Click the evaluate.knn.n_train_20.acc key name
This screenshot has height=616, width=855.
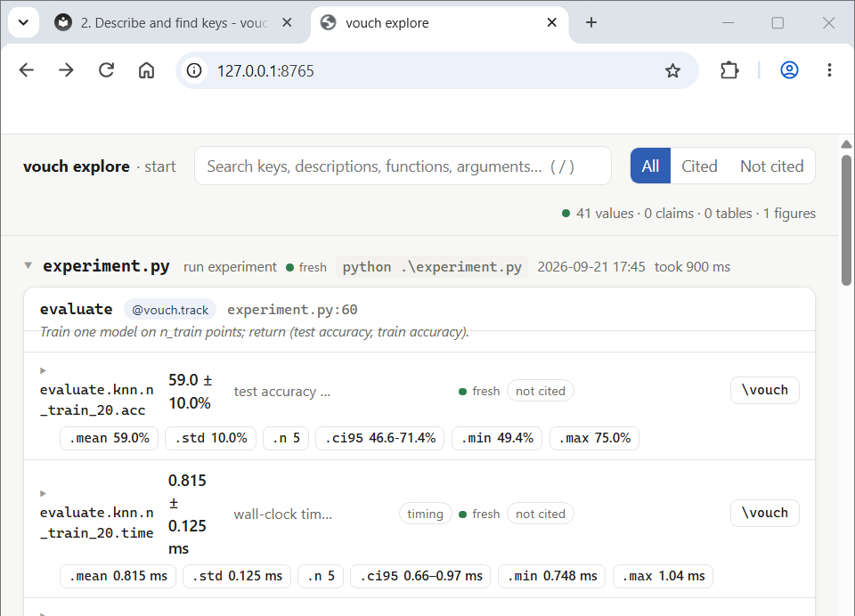point(96,400)
